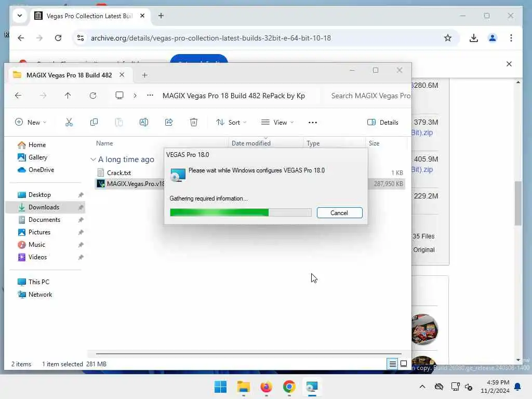Open the Sort dropdown menu
Viewport: 532px width, 399px height.
pos(231,122)
